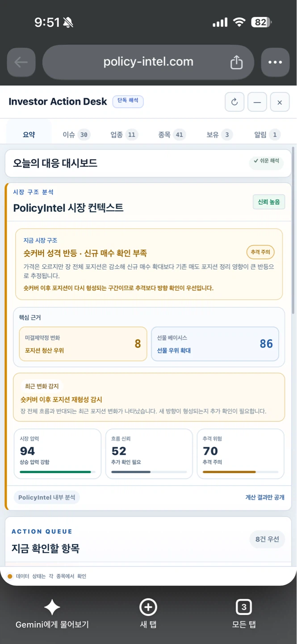Switch to the 종목 tab
297x644 pixels.
coord(172,135)
